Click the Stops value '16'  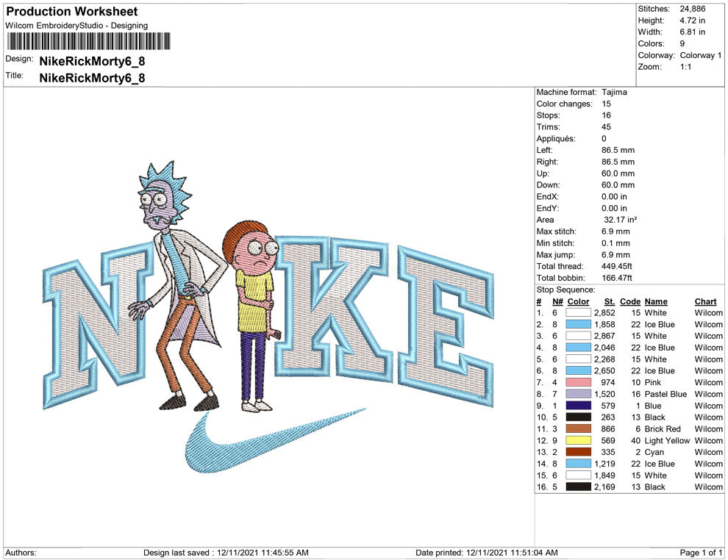coord(607,115)
